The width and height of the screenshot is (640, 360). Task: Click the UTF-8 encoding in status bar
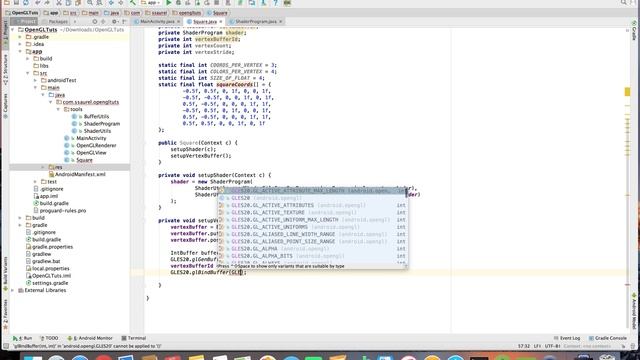point(552,346)
